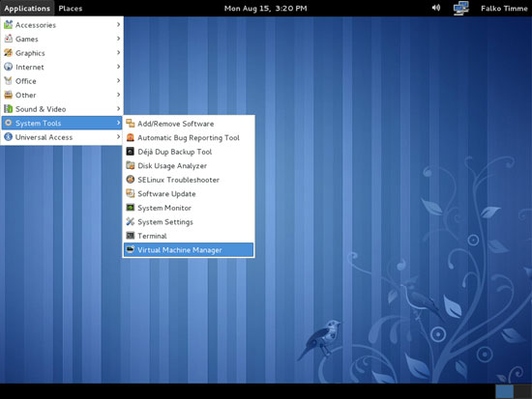Open Virtual Machine Manager from the menu
Viewport: 532px width, 399px height.
[x=189, y=250]
